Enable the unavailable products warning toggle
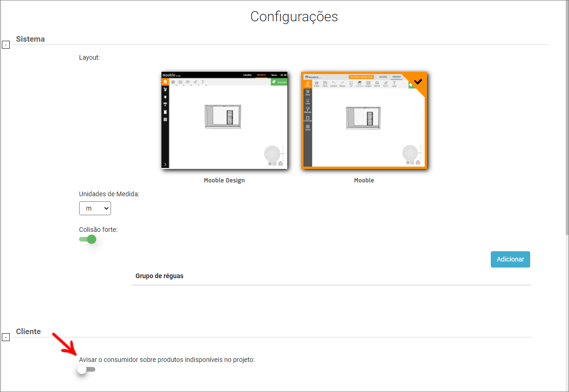The width and height of the screenshot is (569, 392). click(x=87, y=369)
